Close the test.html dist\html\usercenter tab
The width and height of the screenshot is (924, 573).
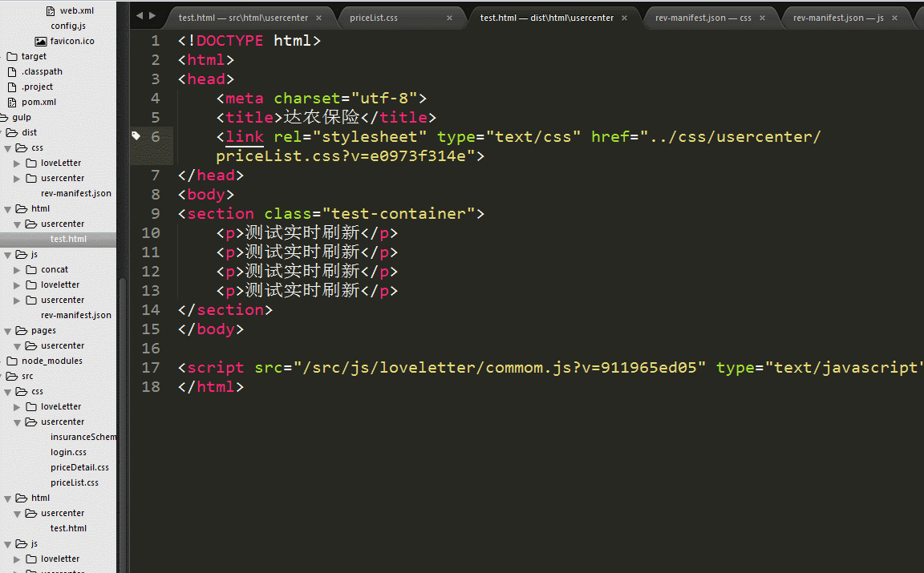point(624,18)
